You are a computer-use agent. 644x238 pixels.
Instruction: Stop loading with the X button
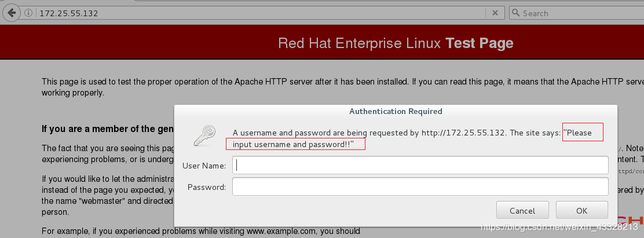pyautogui.click(x=495, y=13)
